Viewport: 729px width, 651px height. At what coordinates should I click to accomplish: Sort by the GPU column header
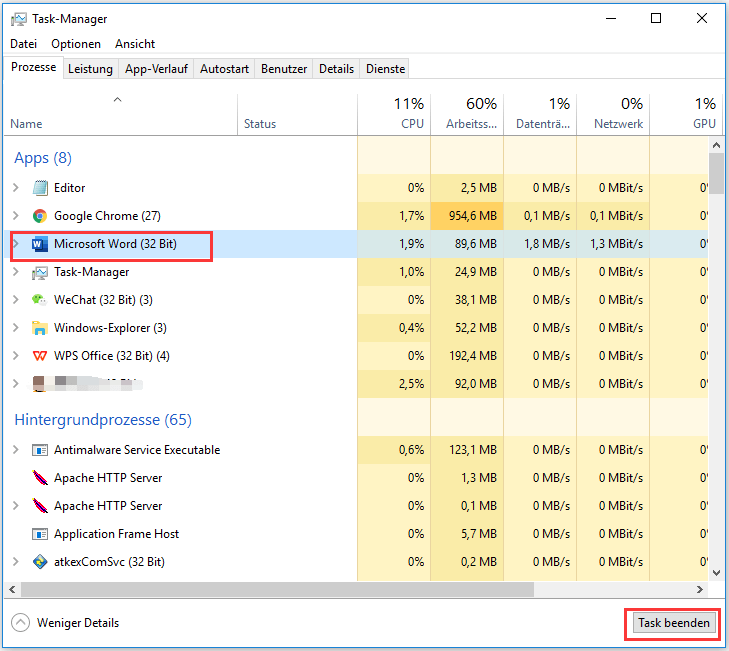point(686,115)
